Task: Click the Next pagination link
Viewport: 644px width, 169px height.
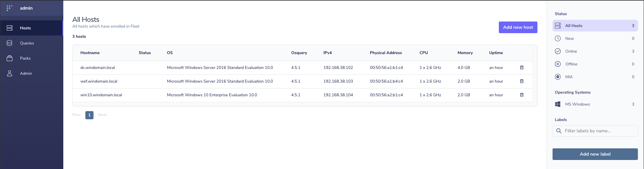Action: pyautogui.click(x=102, y=115)
